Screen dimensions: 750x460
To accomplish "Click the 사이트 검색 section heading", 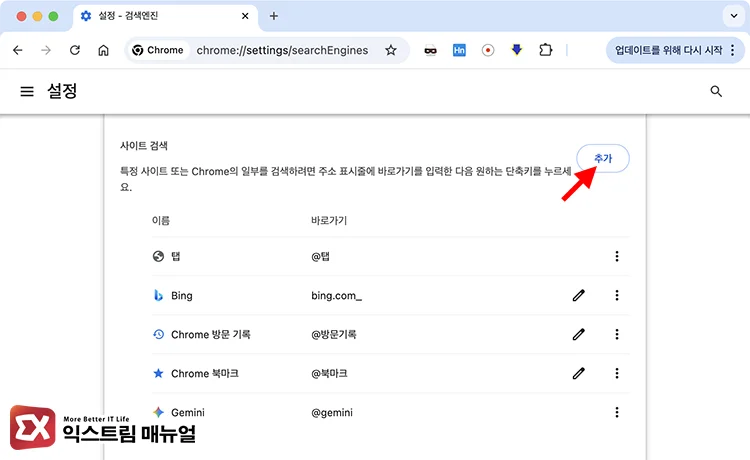I will [x=143, y=146].
